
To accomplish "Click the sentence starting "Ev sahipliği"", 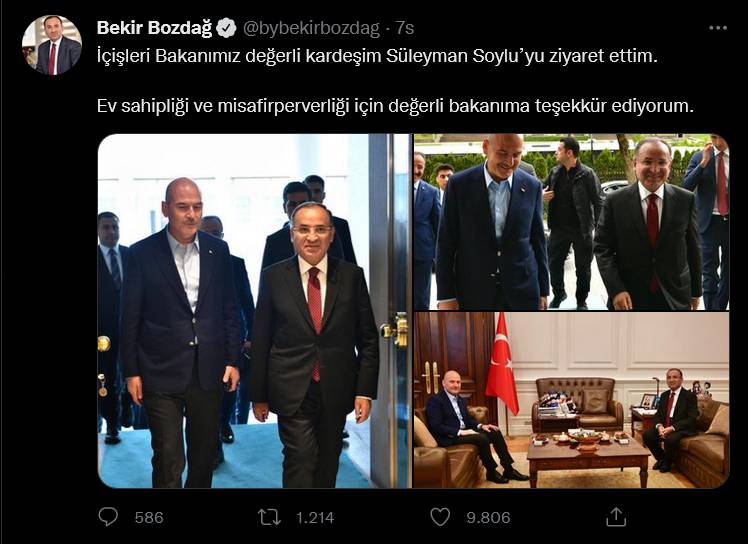I will click(395, 105).
